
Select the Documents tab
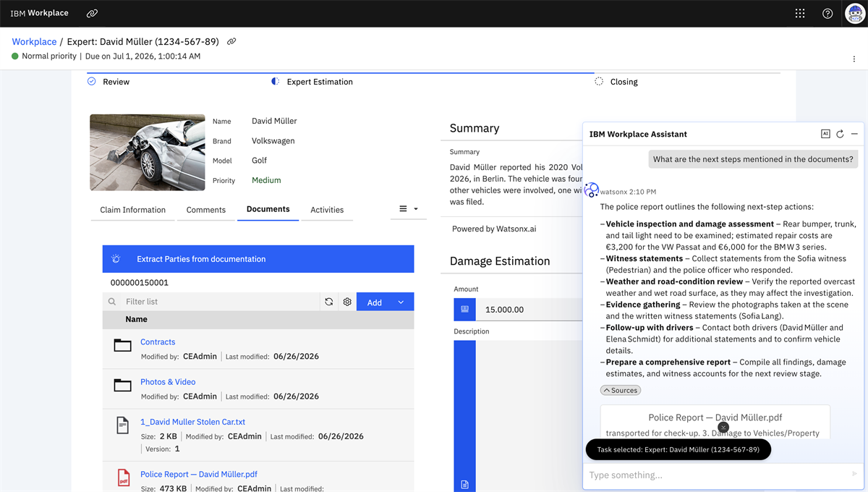268,209
